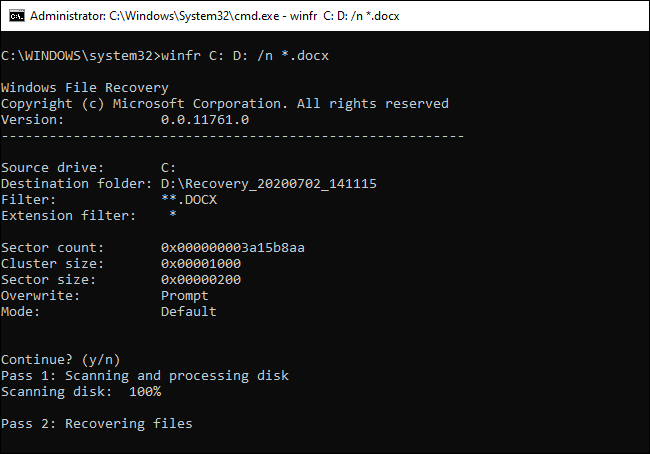Click the Pass 2 Recovering files line
The height and width of the screenshot is (454, 650).
click(x=97, y=424)
